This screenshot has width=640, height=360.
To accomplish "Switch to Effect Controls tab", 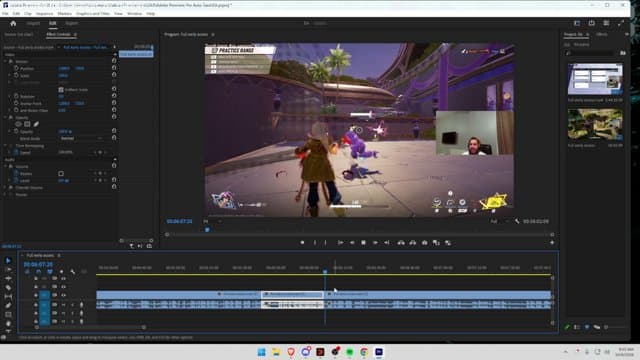I will pyautogui.click(x=58, y=35).
